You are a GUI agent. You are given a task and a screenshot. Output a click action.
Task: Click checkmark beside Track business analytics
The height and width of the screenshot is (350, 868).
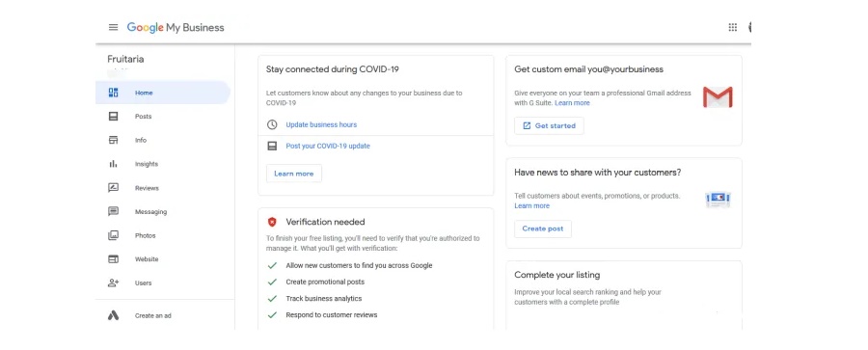[x=272, y=299]
